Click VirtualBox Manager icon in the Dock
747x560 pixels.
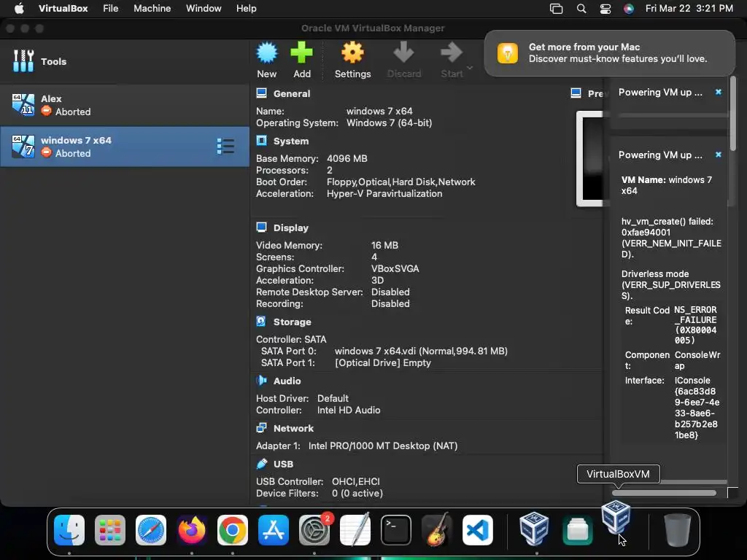pos(534,529)
